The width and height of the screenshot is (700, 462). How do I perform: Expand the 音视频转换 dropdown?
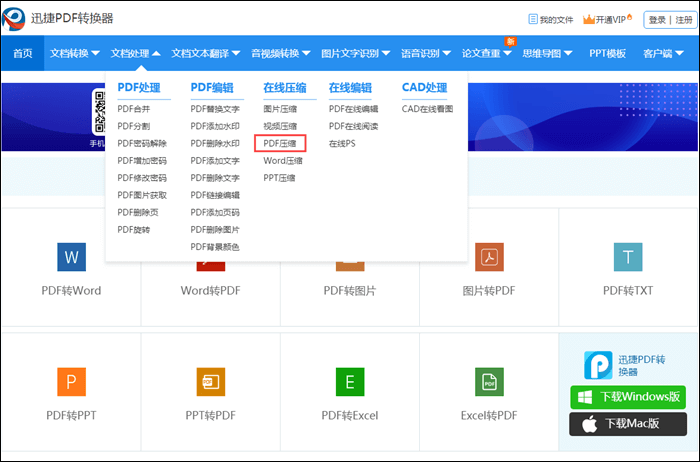coord(280,54)
